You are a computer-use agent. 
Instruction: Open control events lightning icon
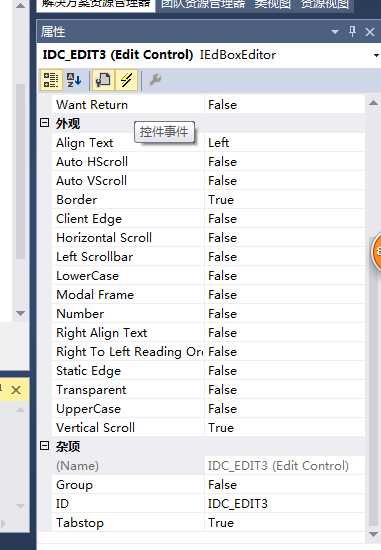tap(126, 80)
